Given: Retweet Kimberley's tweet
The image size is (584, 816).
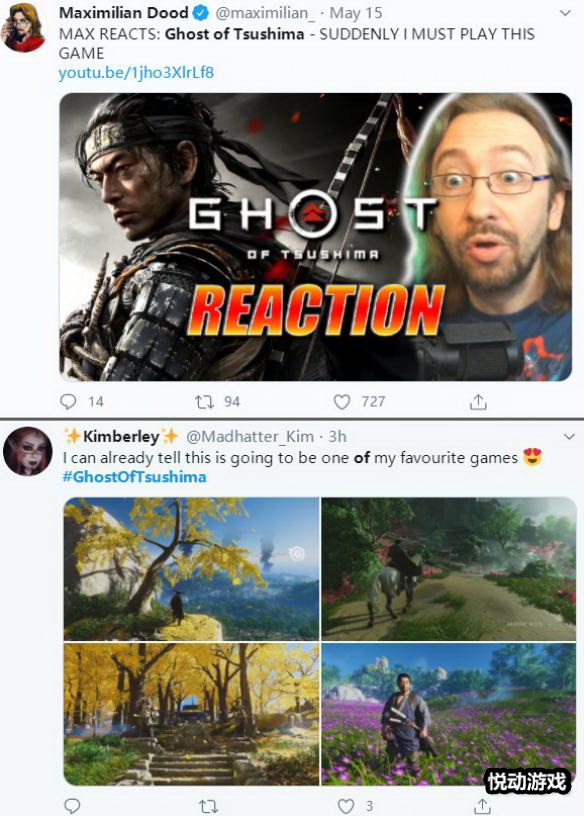Looking at the screenshot, I should 208,807.
